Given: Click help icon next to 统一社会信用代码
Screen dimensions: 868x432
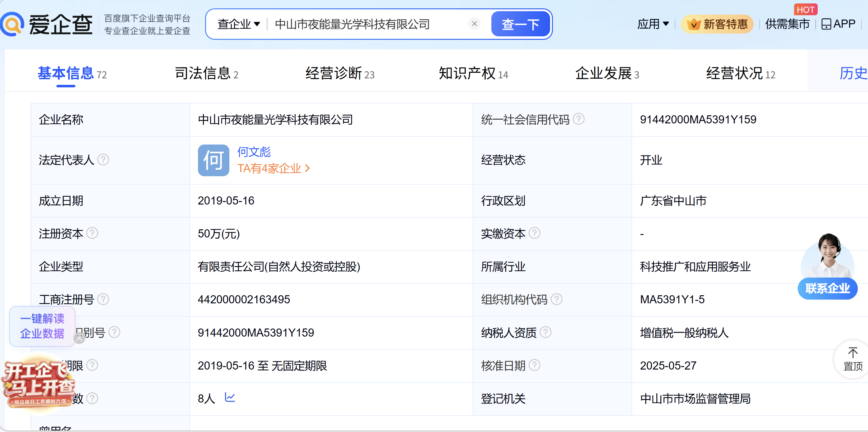Looking at the screenshot, I should [x=579, y=119].
